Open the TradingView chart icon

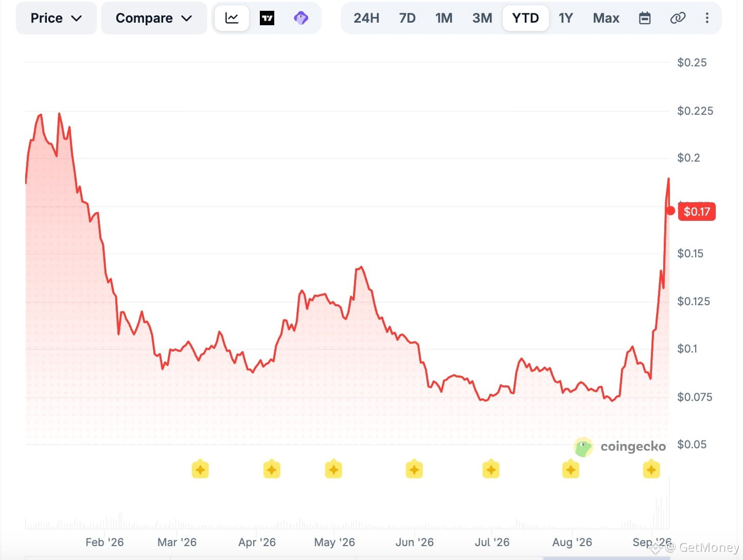pos(267,19)
